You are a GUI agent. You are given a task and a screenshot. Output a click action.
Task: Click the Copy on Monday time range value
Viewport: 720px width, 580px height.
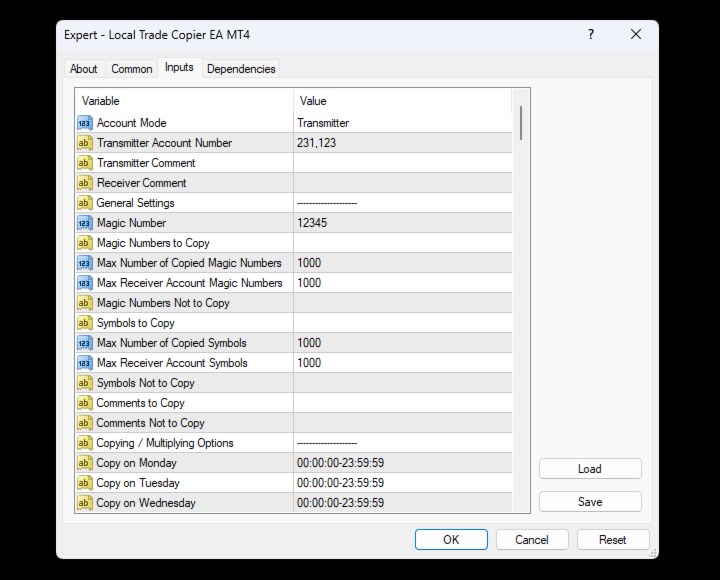coord(402,463)
